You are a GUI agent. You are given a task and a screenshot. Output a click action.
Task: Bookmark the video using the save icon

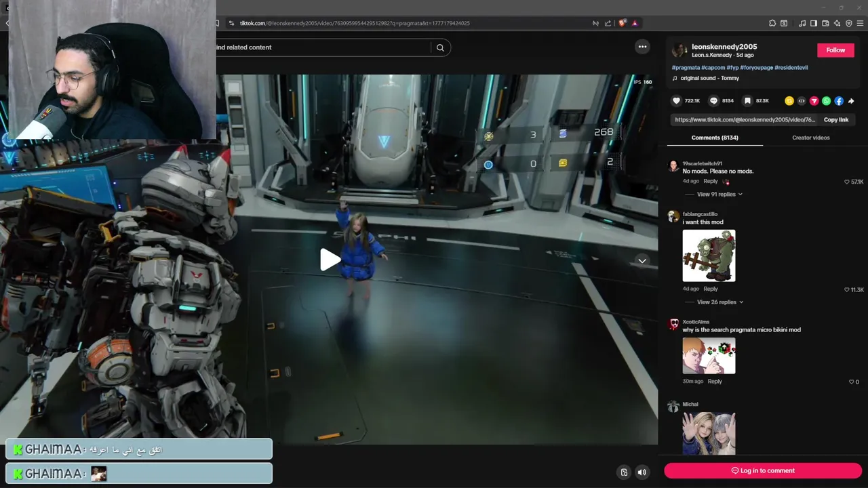(x=747, y=101)
